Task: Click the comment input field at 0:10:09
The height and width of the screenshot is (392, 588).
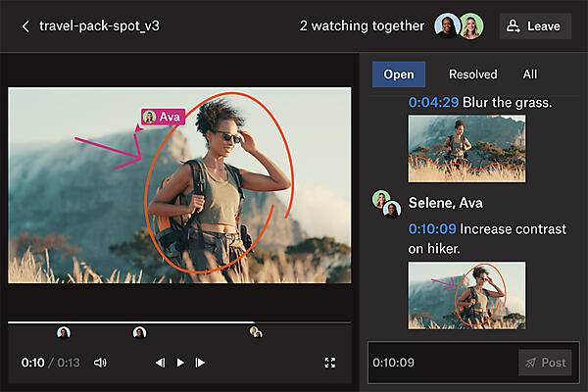Action: click(x=441, y=363)
